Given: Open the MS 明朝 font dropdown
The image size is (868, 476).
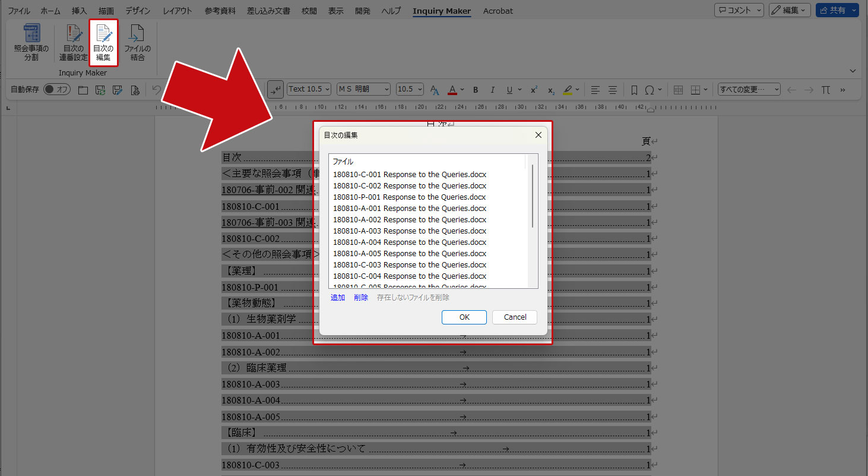Looking at the screenshot, I should pos(363,89).
